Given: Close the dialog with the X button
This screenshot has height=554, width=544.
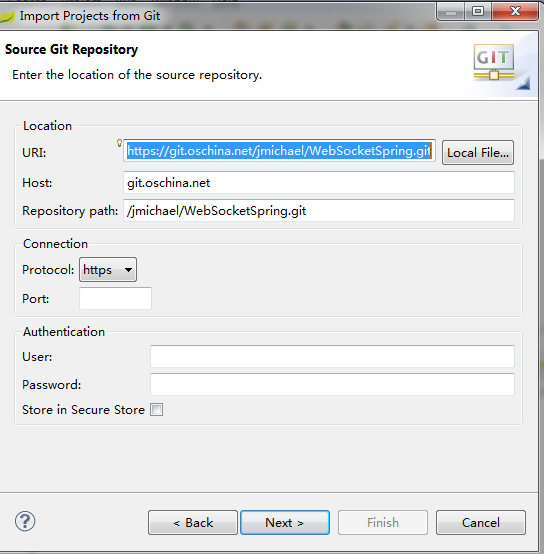Looking at the screenshot, I should (x=515, y=11).
